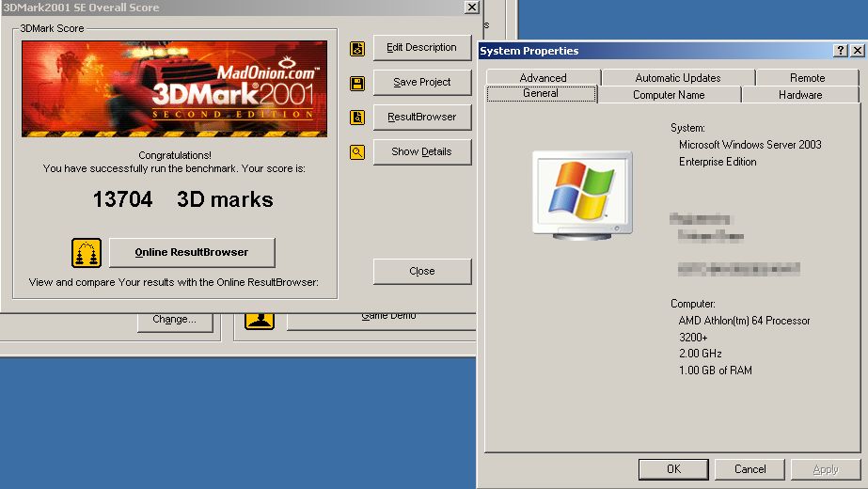
Task: Open the Remote tab
Action: click(807, 77)
